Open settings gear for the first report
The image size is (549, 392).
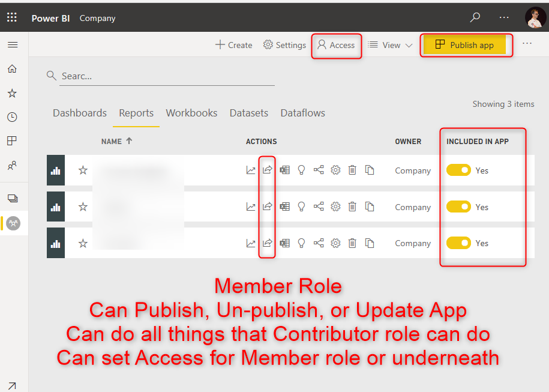[x=336, y=170]
